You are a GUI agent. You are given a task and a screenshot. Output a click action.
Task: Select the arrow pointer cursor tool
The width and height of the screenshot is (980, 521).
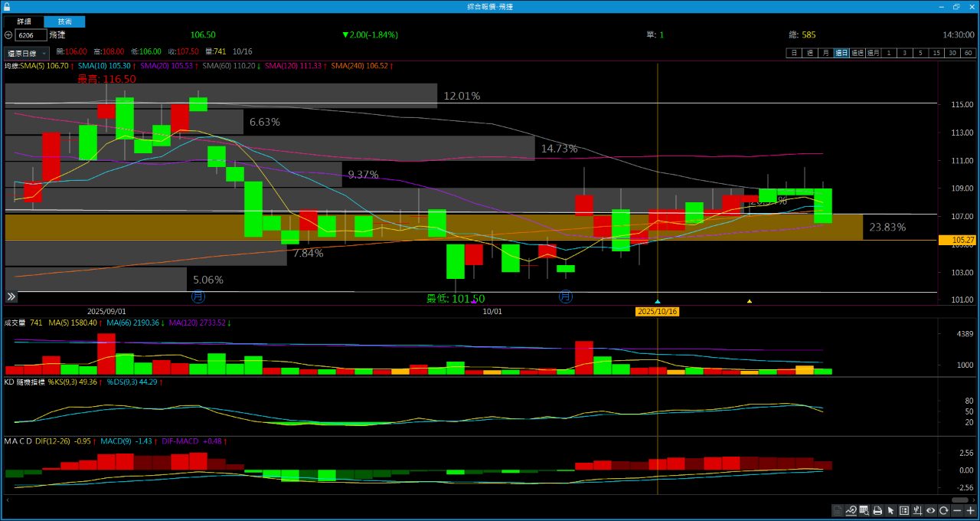pyautogui.click(x=890, y=510)
